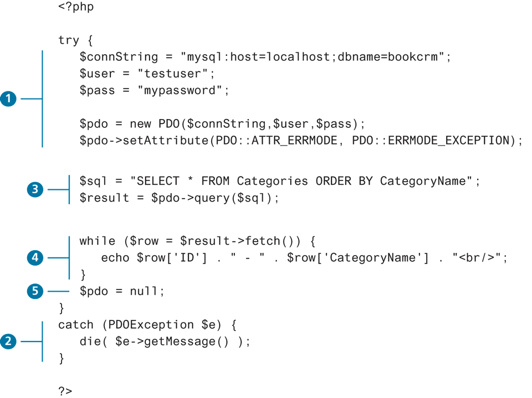Click the $pass = "mypassword" line
Viewport: 532px width, 398px height.
(x=154, y=90)
